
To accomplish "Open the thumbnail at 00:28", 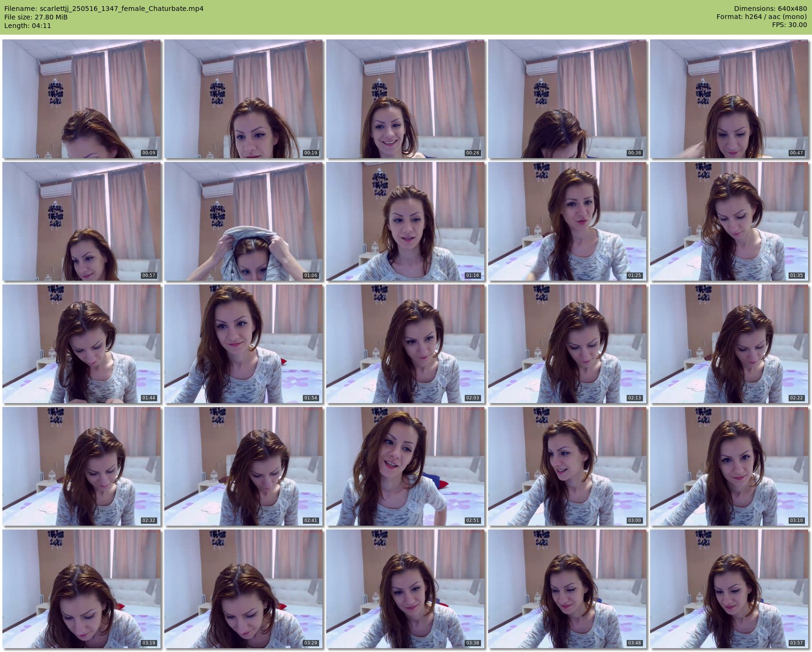I will 406,99.
